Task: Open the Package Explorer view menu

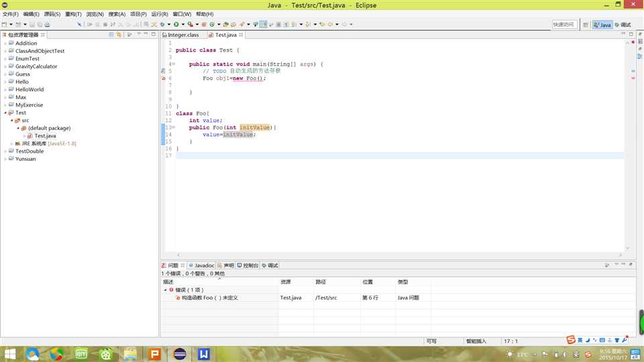Action: pyautogui.click(x=139, y=34)
